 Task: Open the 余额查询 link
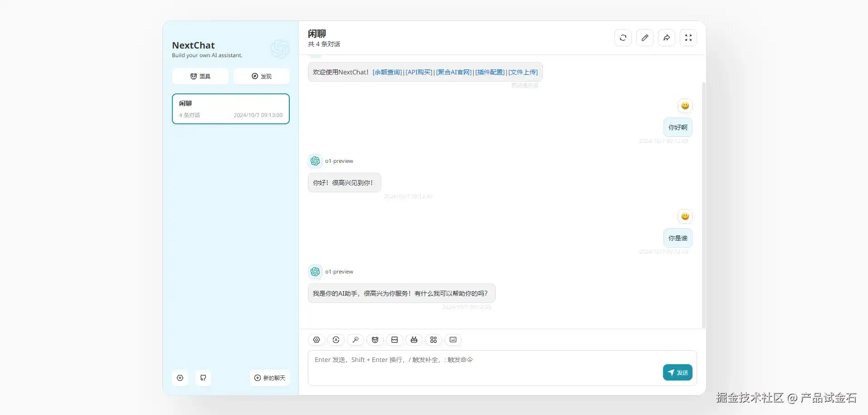[x=387, y=72]
